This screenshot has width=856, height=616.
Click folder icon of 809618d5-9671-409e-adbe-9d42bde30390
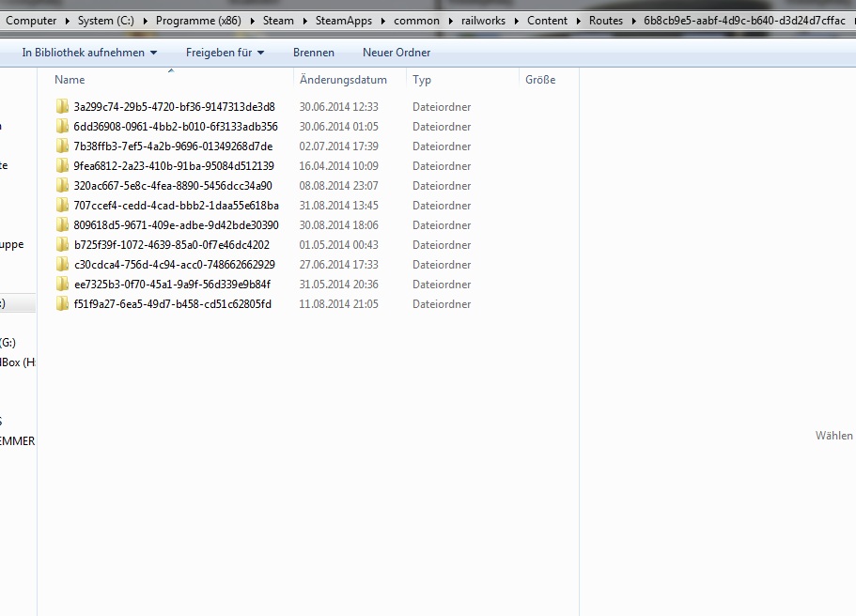coord(62,224)
